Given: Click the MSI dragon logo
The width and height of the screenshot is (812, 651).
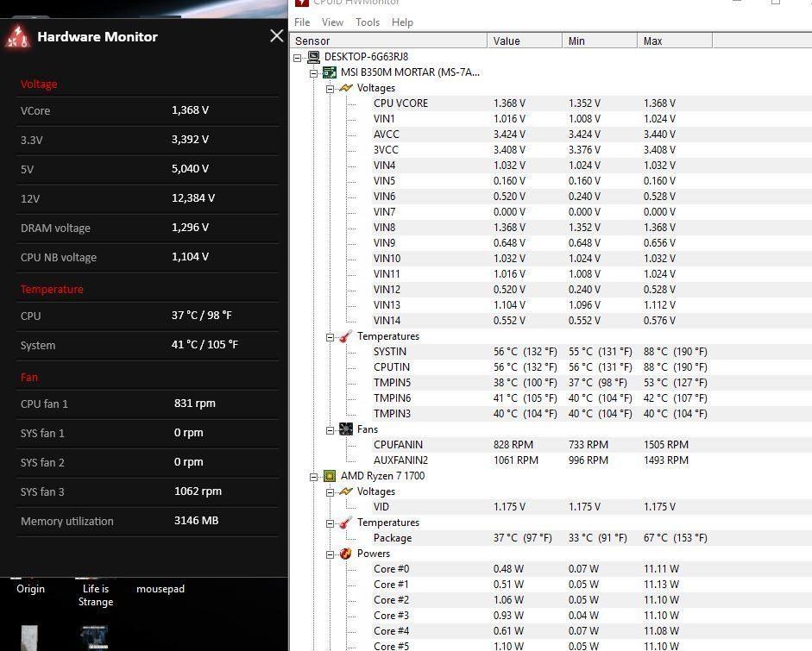Looking at the screenshot, I should pyautogui.click(x=18, y=36).
